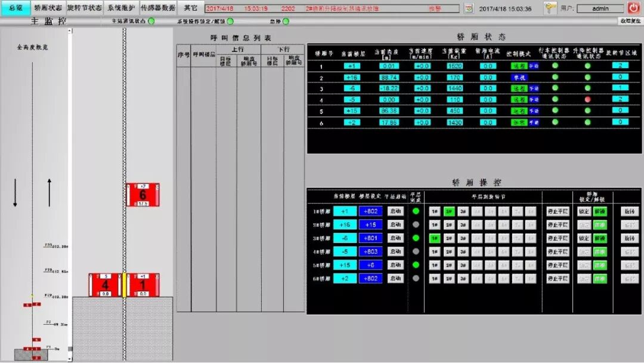
Task: Click the 旋转 button for 3#轿厢
Action: coord(628,238)
